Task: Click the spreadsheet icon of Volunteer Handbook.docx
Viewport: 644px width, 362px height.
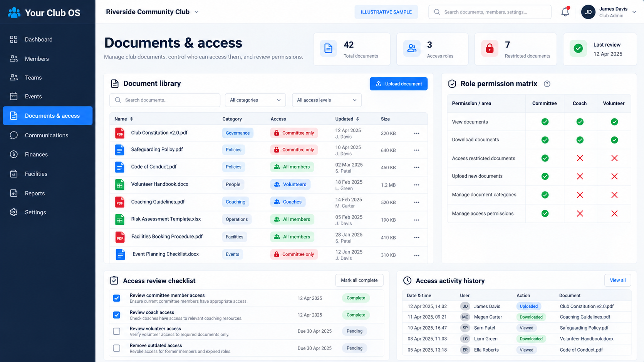Action: pos(120,185)
